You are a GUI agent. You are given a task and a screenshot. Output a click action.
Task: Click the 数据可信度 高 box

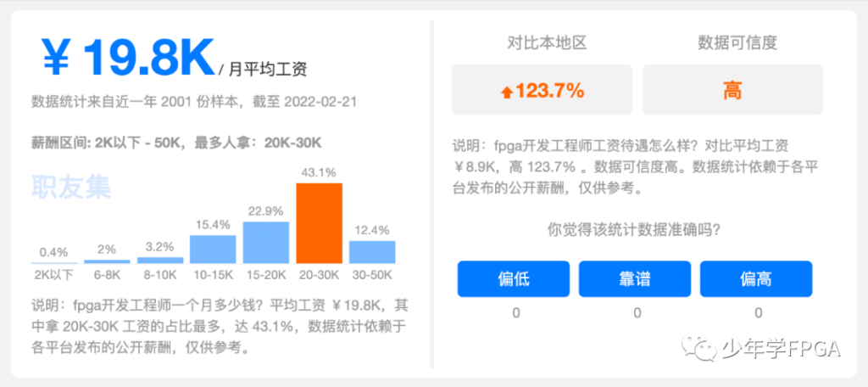[x=732, y=90]
